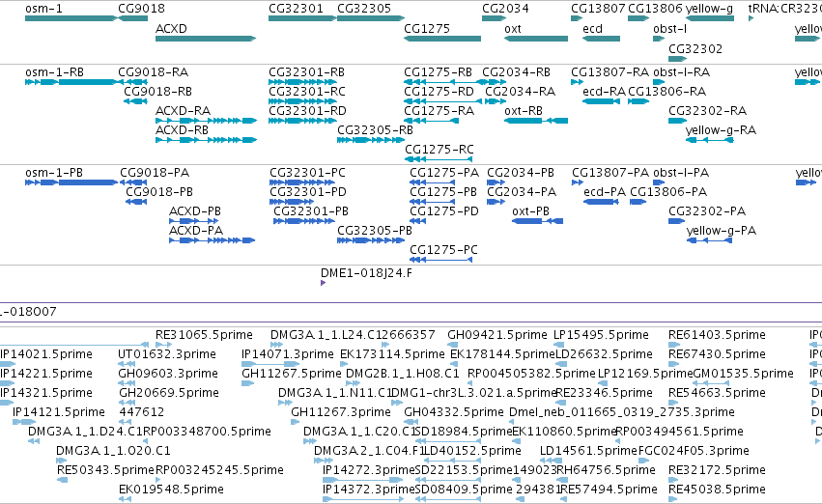Select the CG13806-PA protein feature
The image size is (822, 504).
[638, 202]
